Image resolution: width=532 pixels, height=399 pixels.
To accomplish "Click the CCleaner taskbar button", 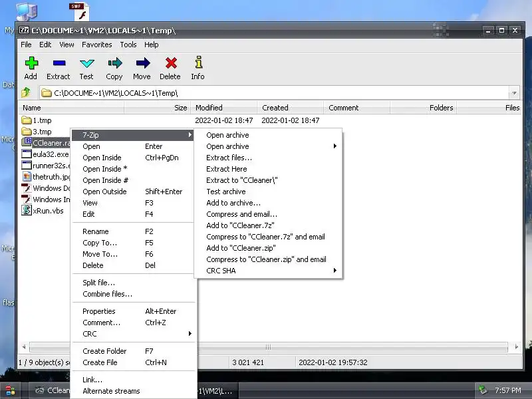I will [49, 390].
